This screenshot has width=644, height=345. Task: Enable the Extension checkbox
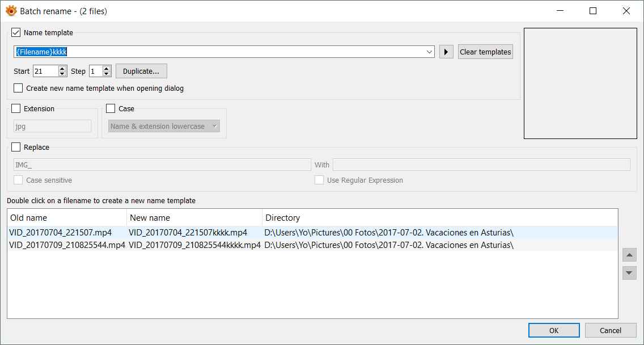pyautogui.click(x=16, y=109)
